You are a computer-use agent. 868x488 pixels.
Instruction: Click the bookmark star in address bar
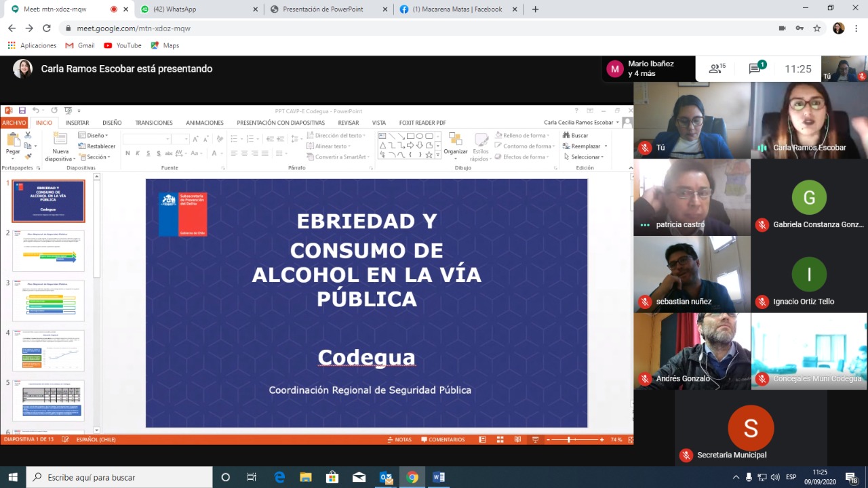[x=817, y=28]
